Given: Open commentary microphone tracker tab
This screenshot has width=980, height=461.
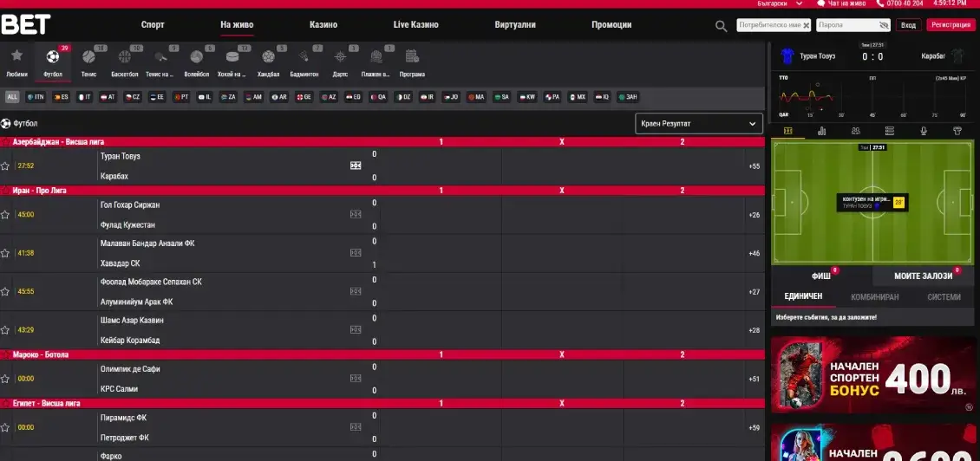Looking at the screenshot, I should pos(923,131).
